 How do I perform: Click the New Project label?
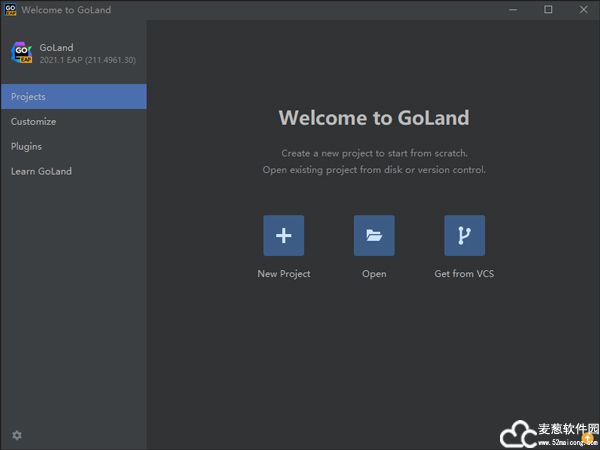(284, 274)
